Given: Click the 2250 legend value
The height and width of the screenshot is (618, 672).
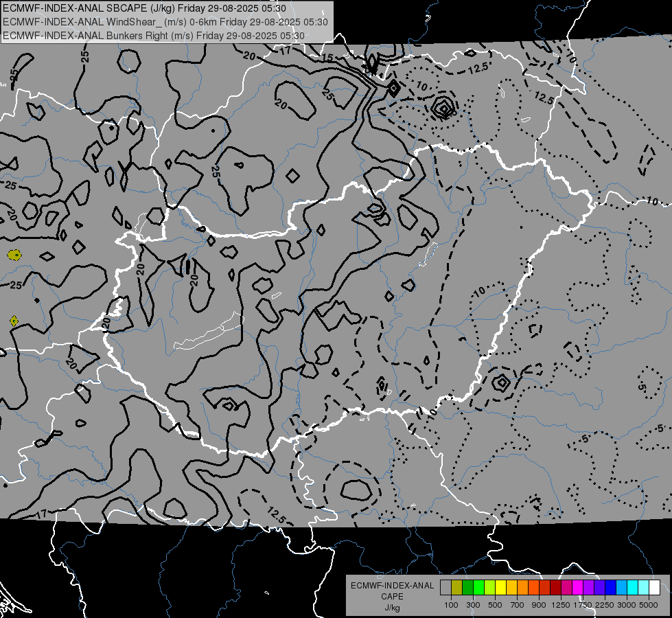Looking at the screenshot, I should 605,605.
